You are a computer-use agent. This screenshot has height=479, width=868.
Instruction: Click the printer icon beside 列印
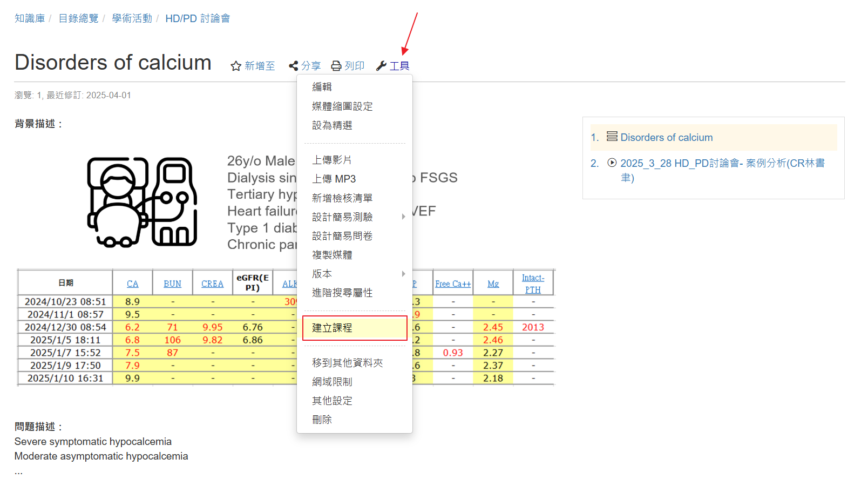click(x=336, y=66)
